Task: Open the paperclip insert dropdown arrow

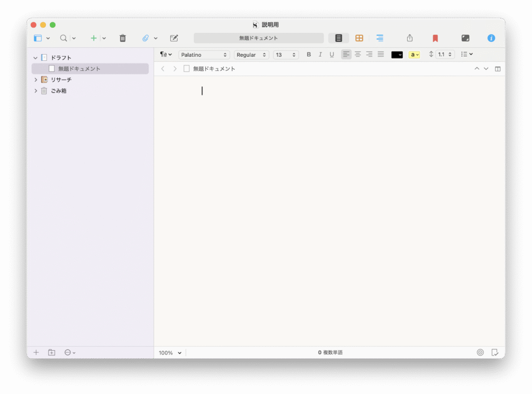Action: [156, 38]
